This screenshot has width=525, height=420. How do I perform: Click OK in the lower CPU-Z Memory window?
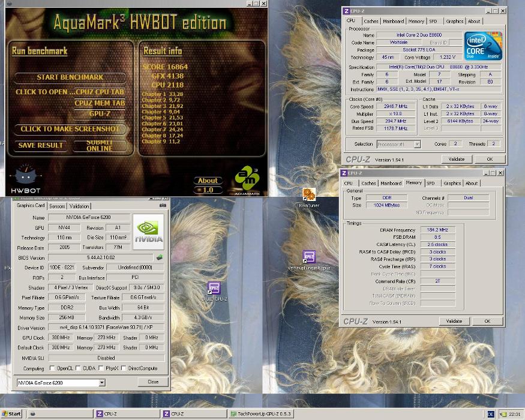[487, 321]
